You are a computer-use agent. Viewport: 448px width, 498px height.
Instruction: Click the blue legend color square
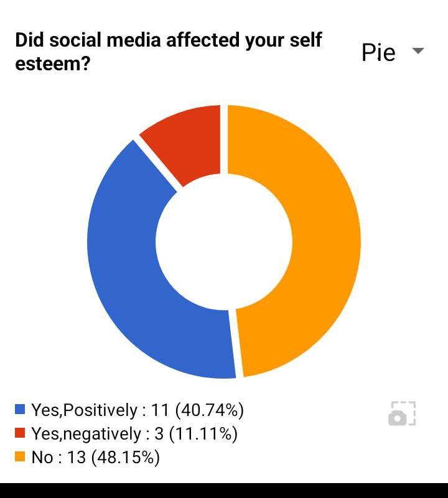click(20, 410)
